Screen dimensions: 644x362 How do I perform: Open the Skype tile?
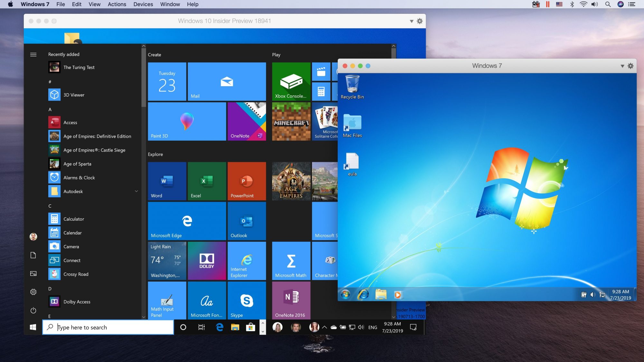247,301
